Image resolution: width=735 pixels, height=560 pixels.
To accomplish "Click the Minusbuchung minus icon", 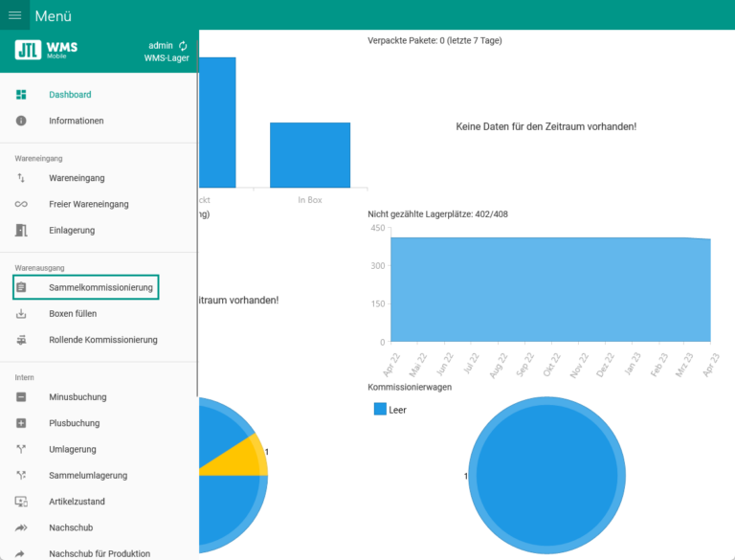I will pos(21,397).
